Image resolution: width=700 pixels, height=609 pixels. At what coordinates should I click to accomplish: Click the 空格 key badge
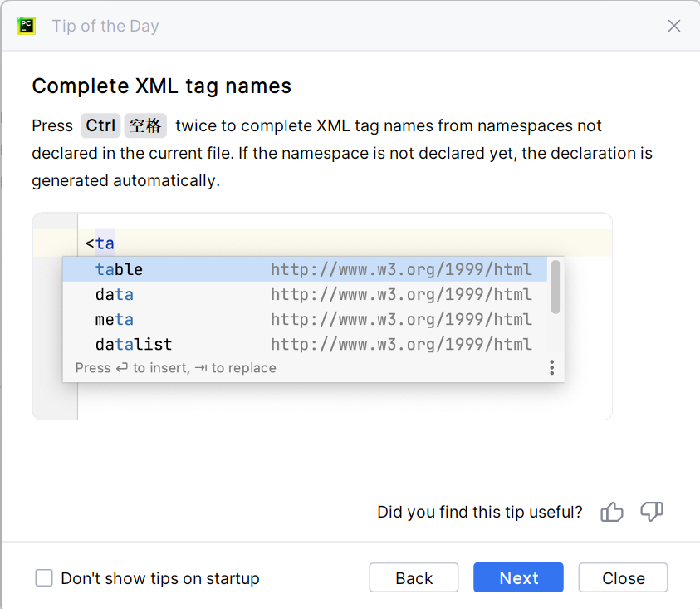(x=145, y=126)
